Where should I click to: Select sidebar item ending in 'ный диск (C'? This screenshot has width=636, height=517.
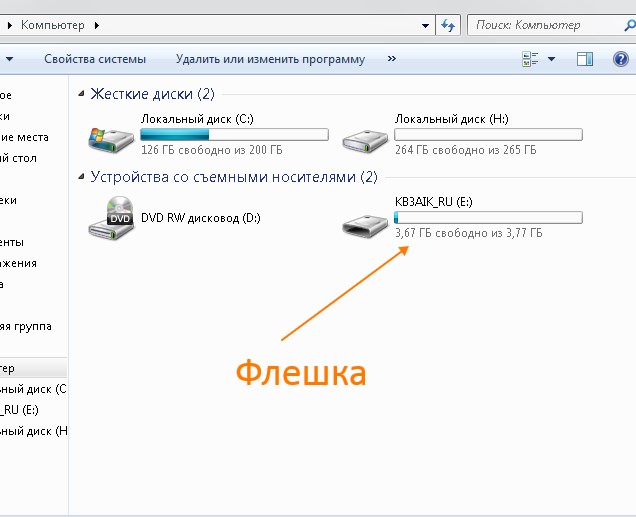[33, 389]
